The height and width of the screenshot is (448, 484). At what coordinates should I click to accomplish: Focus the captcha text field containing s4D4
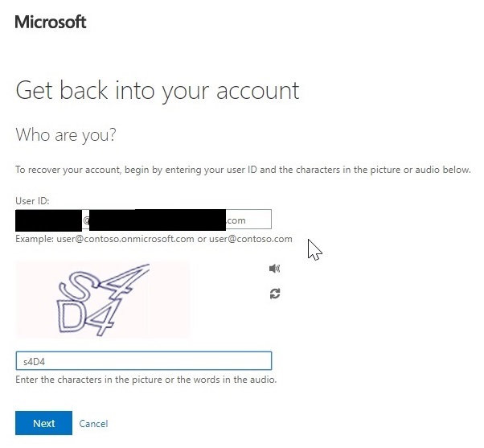point(143,361)
